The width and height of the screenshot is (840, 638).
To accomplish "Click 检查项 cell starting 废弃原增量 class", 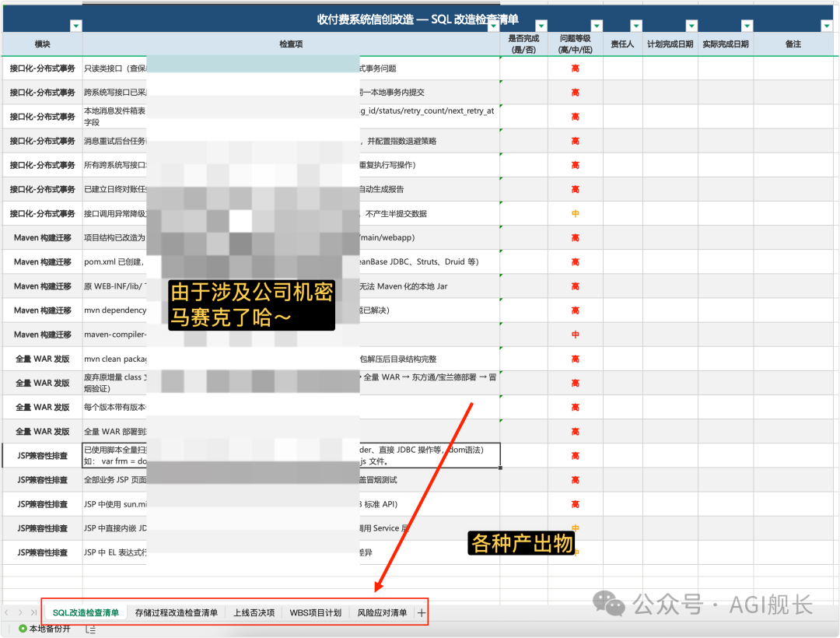I will 291,383.
